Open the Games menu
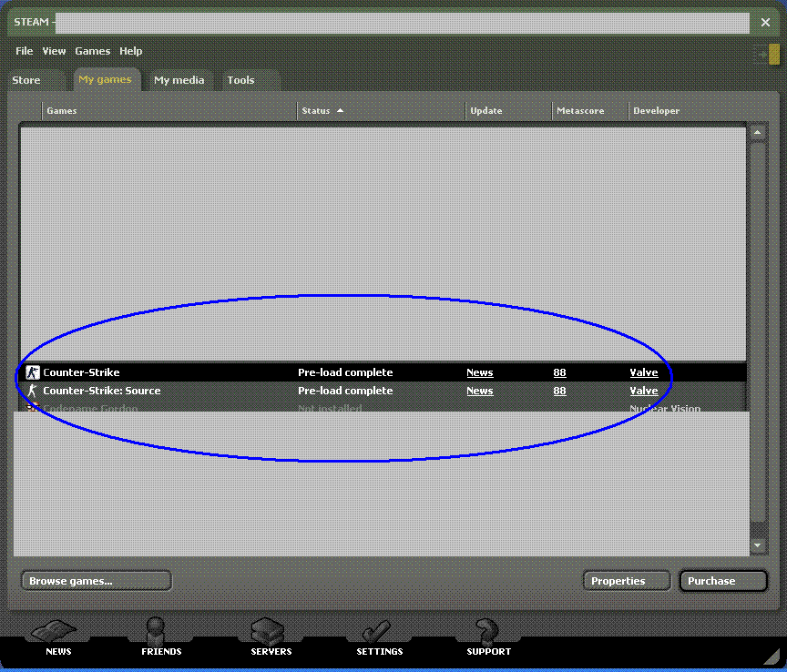787x672 pixels. (92, 51)
